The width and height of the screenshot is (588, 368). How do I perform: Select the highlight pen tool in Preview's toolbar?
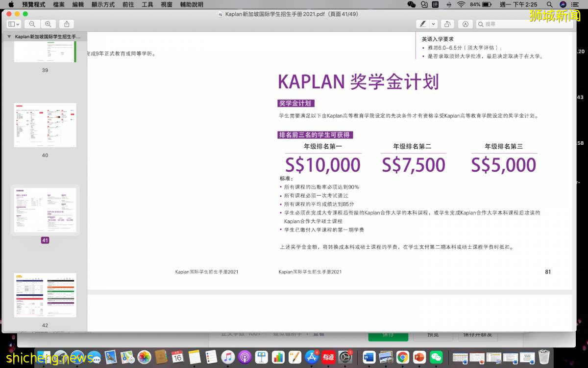click(x=422, y=24)
